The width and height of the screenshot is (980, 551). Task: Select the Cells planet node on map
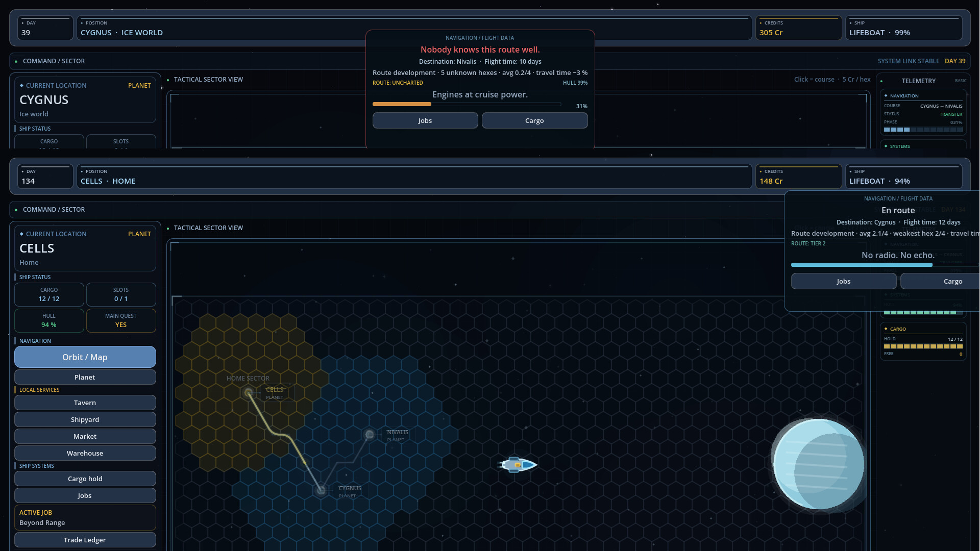pos(249,393)
